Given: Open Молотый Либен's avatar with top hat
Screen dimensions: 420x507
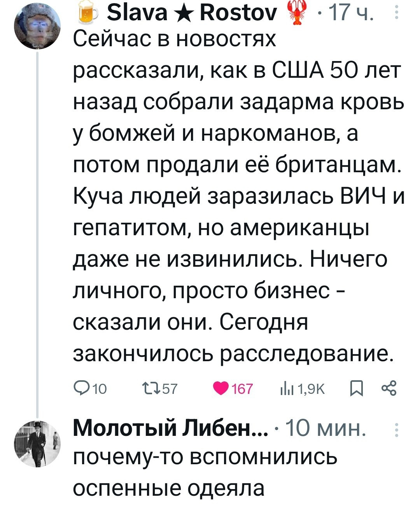Looking at the screenshot, I should (x=38, y=444).
